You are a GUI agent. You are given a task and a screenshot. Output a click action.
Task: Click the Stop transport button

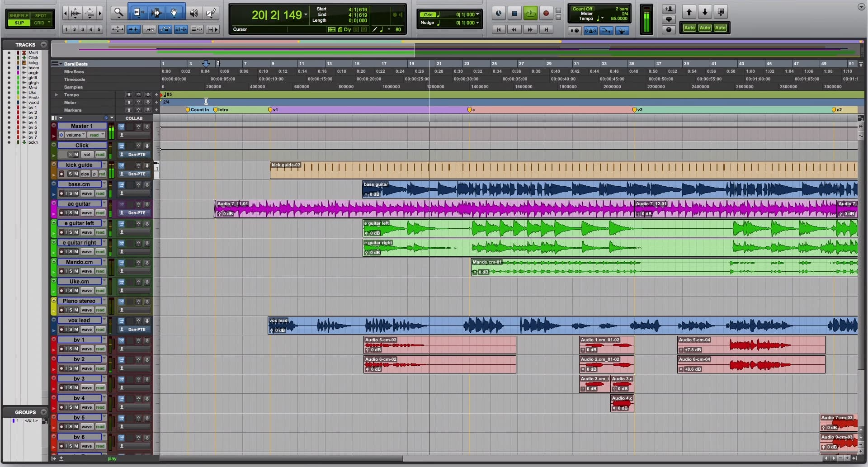[514, 14]
